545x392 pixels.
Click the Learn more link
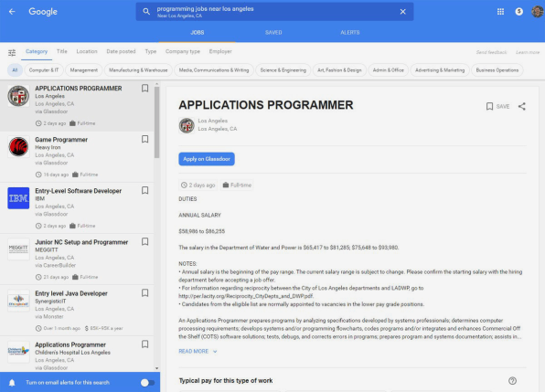[x=528, y=52]
